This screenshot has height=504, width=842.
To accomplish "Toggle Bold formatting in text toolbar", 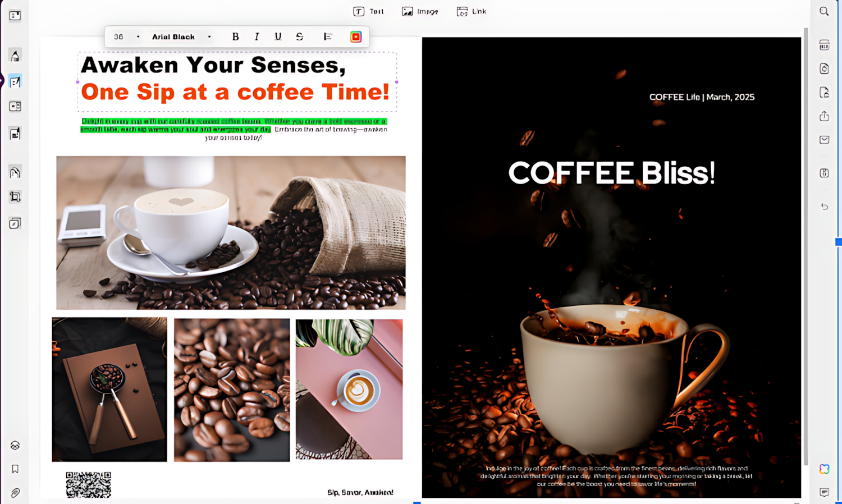I will (x=236, y=36).
